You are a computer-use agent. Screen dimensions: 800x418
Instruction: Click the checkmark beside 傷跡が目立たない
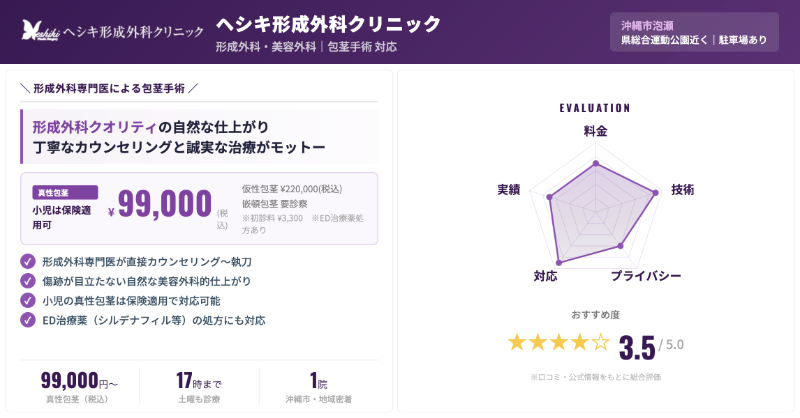[28, 281]
